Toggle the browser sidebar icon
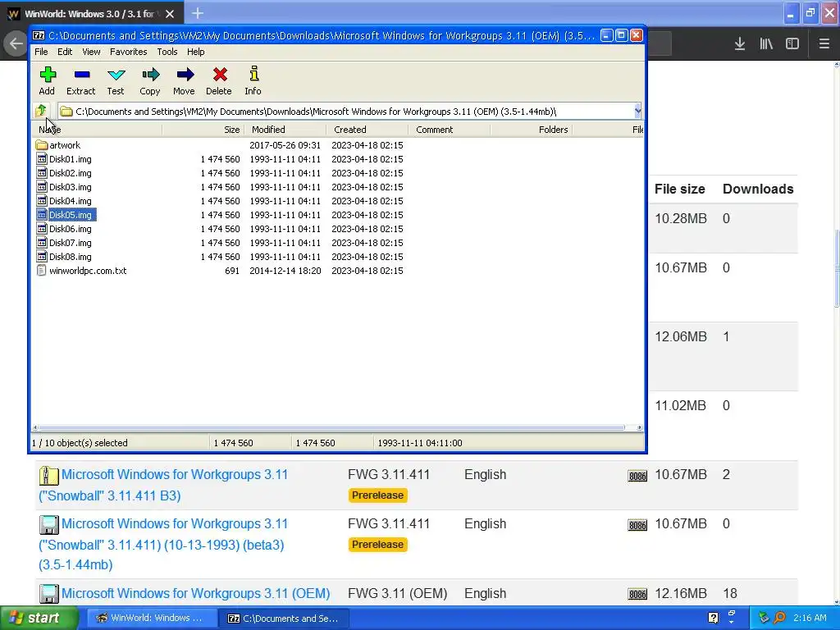Viewport: 840px width, 630px height. coord(792,44)
